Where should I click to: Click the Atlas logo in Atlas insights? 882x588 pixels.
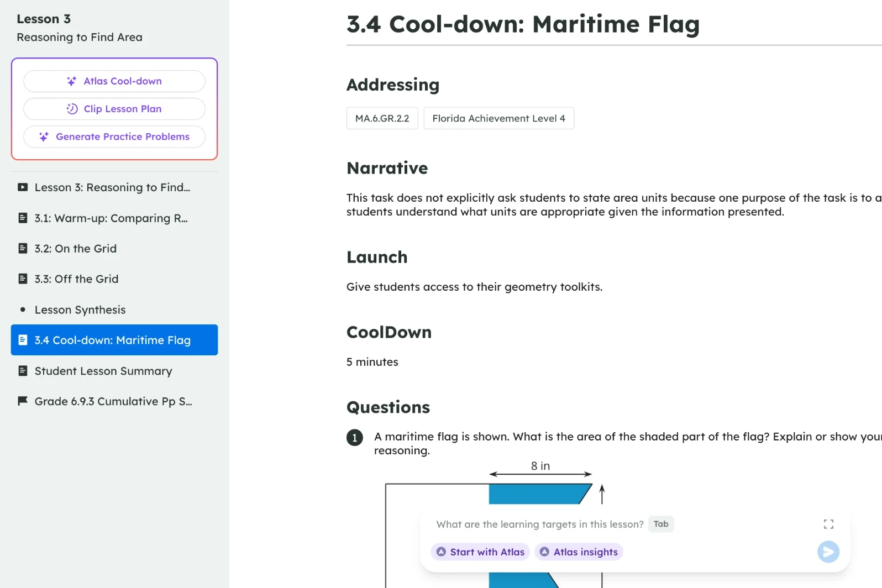pos(544,552)
